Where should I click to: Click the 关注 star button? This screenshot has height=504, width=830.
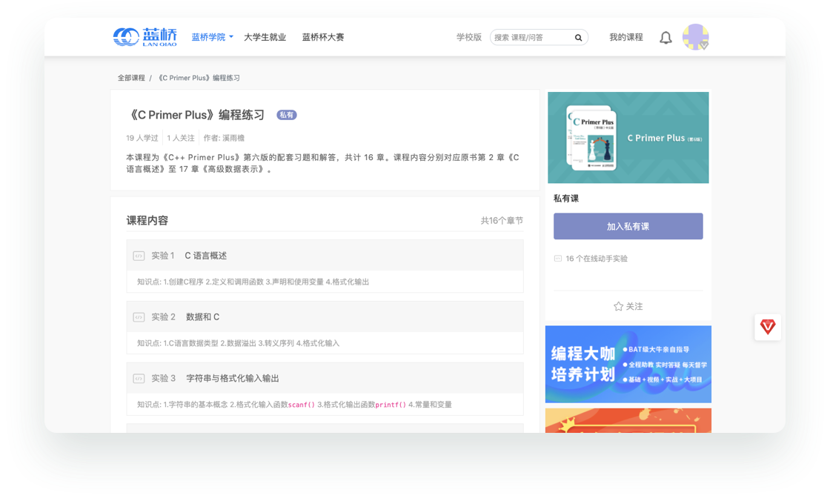(628, 307)
